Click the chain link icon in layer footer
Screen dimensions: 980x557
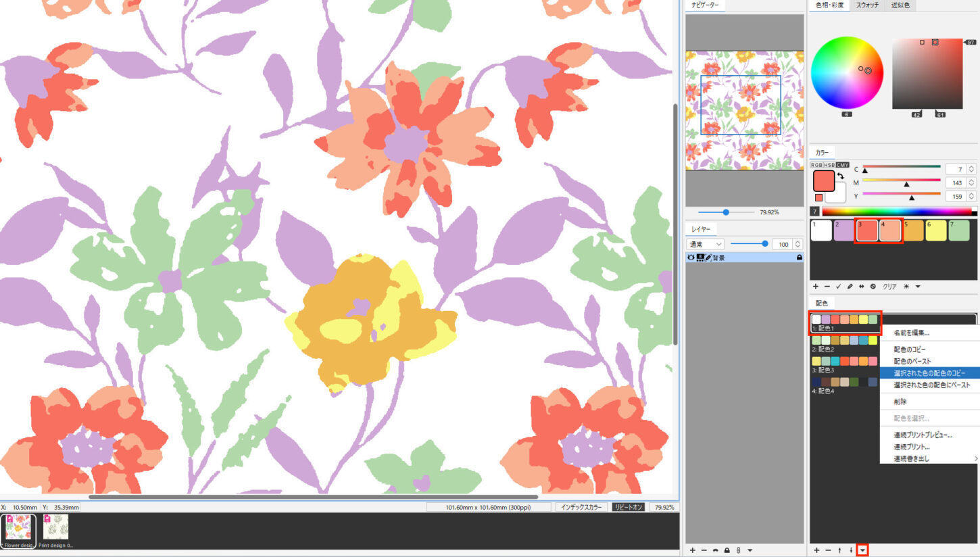[738, 550]
